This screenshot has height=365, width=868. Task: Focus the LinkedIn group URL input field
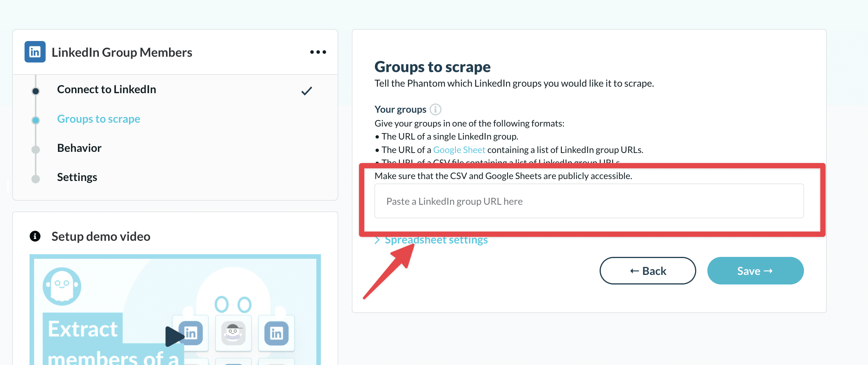pyautogui.click(x=589, y=201)
